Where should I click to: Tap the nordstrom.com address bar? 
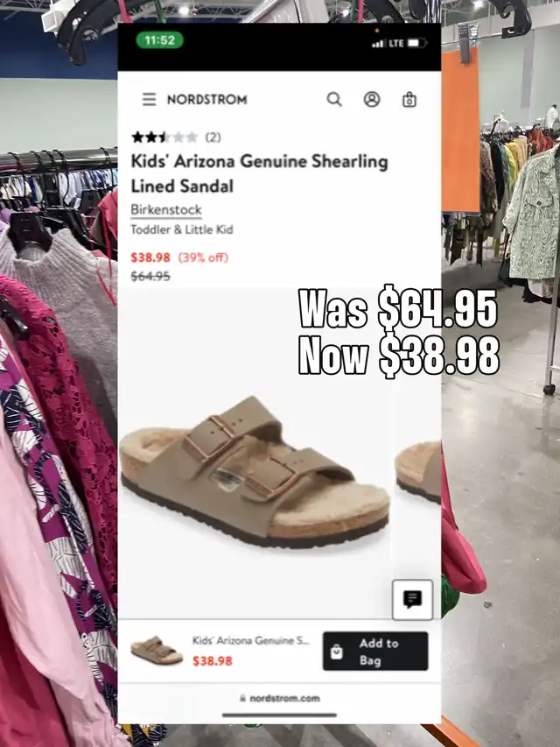pos(279,699)
